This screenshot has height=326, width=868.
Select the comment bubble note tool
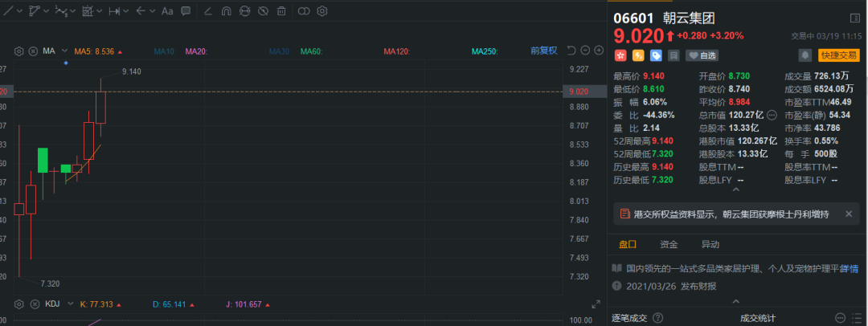(186, 10)
